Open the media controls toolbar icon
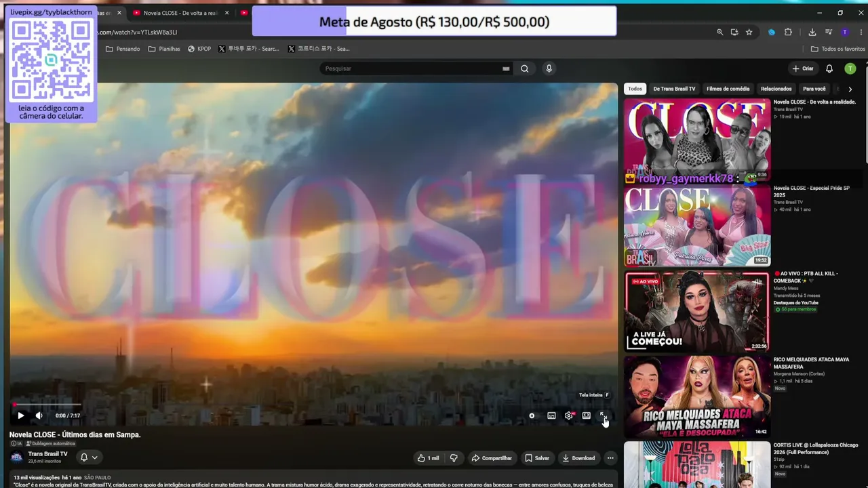This screenshot has width=868, height=488. pyautogui.click(x=829, y=32)
